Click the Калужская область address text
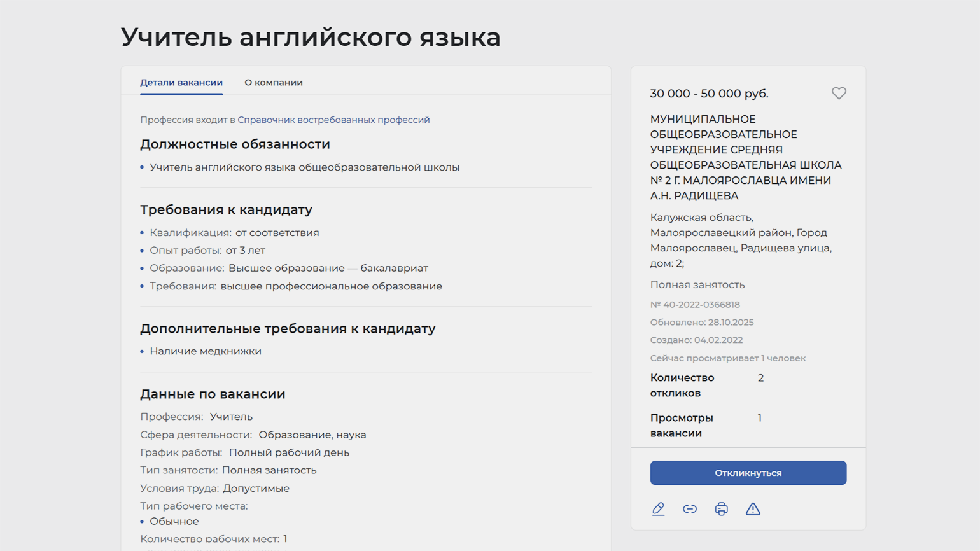980x551 pixels. [740, 240]
